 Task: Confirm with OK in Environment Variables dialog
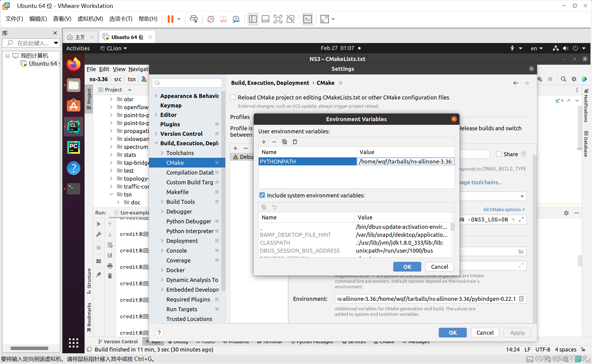(407, 266)
